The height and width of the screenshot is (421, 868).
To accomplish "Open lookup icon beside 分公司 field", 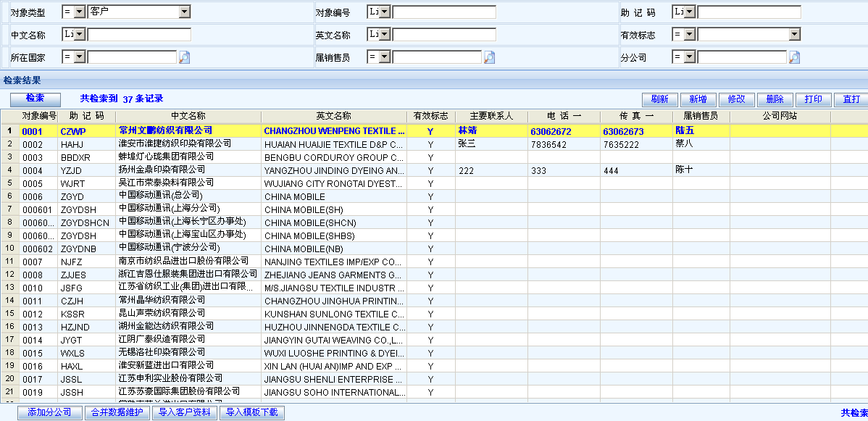I will point(794,57).
